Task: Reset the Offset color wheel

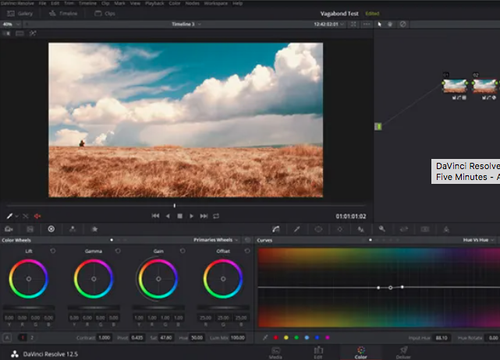Action: pyautogui.click(x=247, y=251)
